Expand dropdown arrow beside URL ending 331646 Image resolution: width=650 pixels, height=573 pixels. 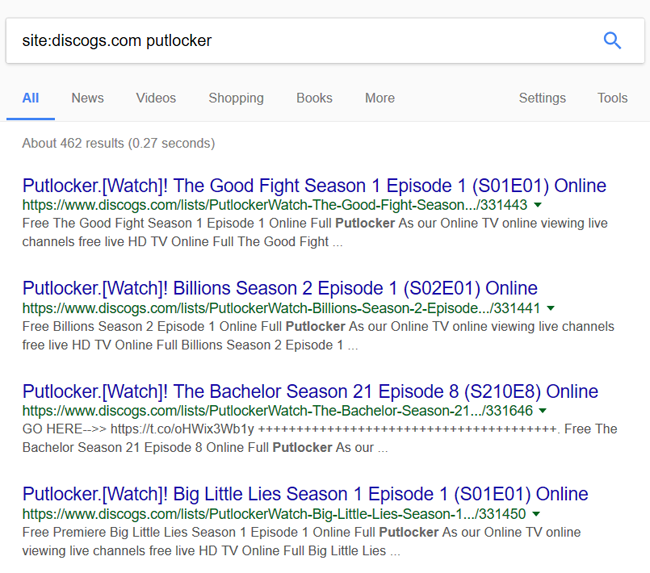543,411
